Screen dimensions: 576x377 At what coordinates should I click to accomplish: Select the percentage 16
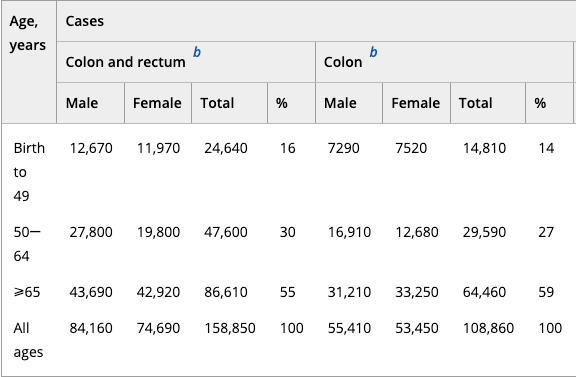[287, 148]
